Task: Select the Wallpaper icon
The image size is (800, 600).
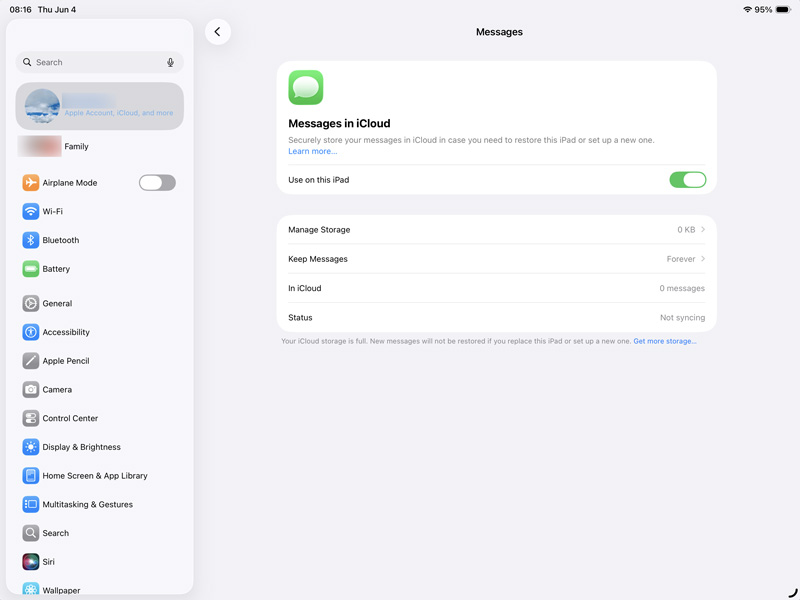Action: pos(31,588)
